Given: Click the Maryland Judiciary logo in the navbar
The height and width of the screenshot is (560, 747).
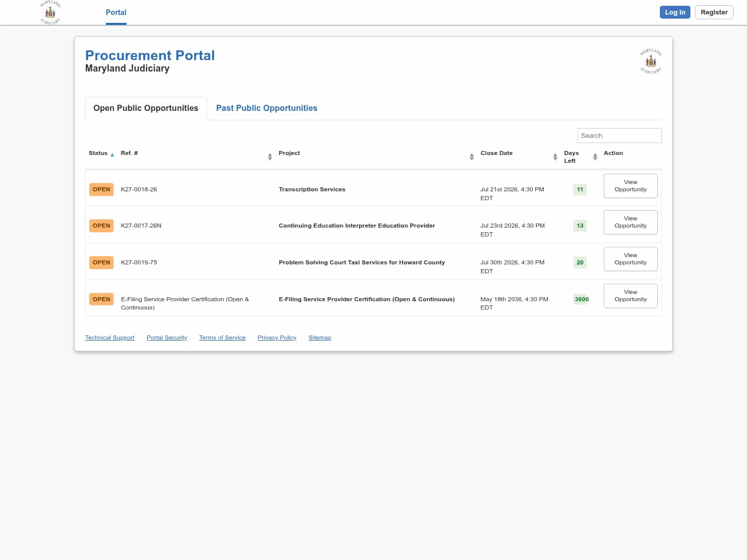Looking at the screenshot, I should tap(50, 12).
